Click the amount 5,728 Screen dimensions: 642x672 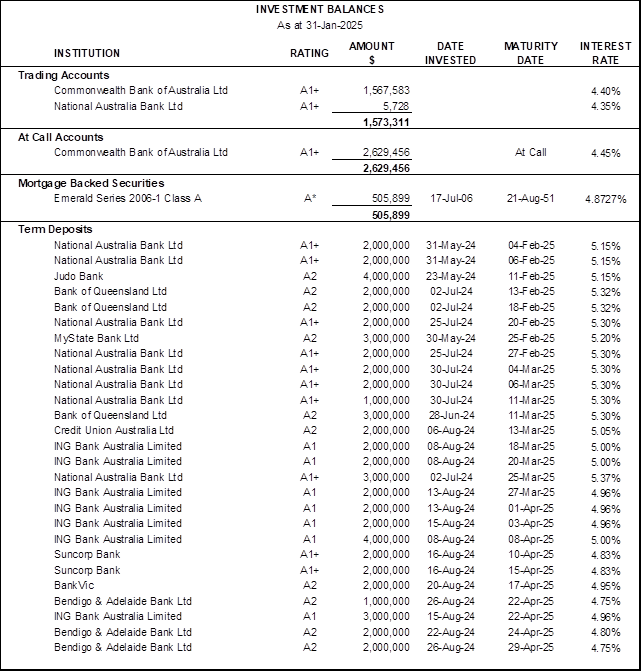tap(396, 106)
